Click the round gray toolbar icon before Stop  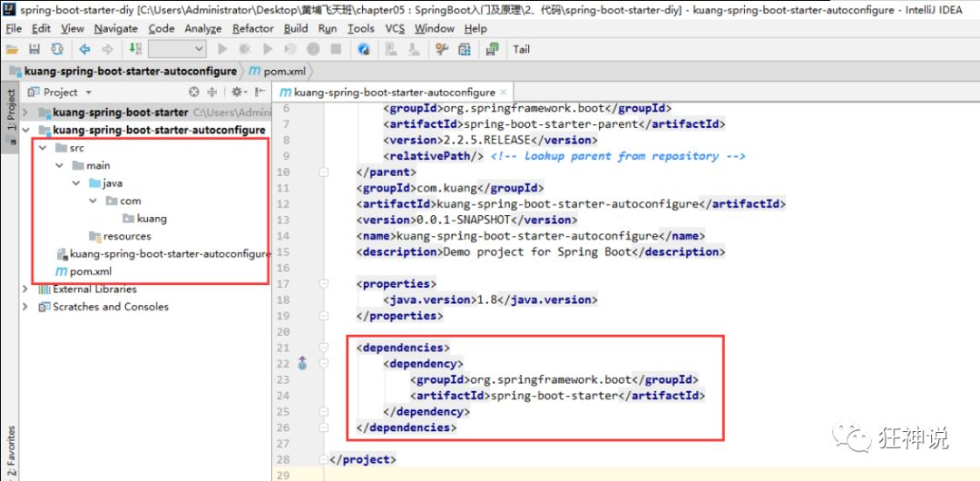(313, 49)
